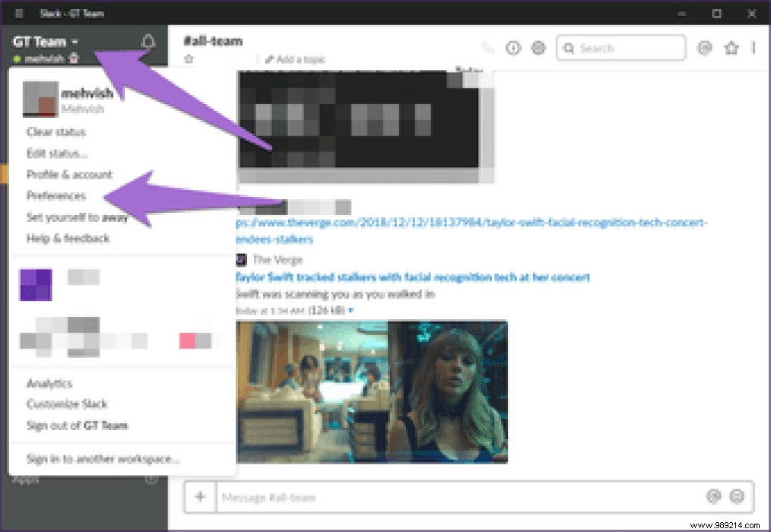Viewport: 771px width, 532px height.
Task: Attach a file with the plus icon
Action: (200, 497)
